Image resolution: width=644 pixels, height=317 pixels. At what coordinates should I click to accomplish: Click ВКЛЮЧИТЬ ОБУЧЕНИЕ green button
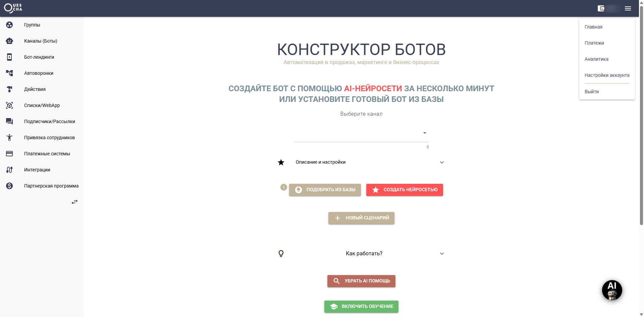[x=361, y=306]
